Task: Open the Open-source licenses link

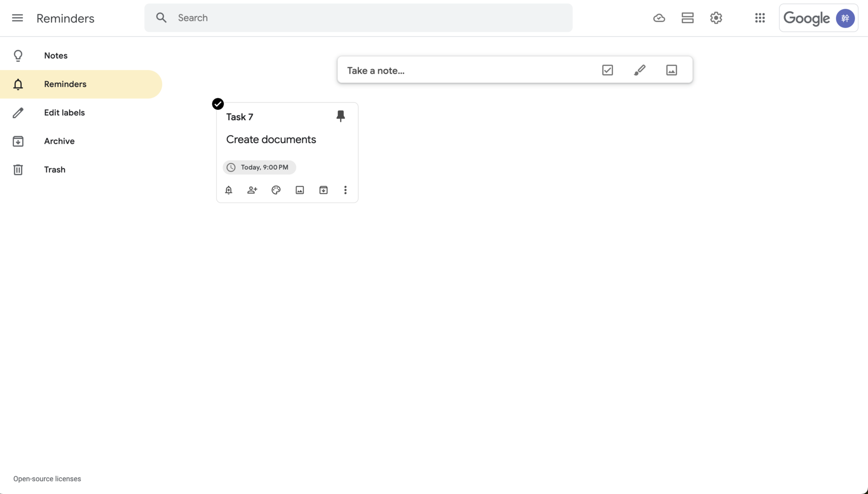Action: click(x=47, y=478)
